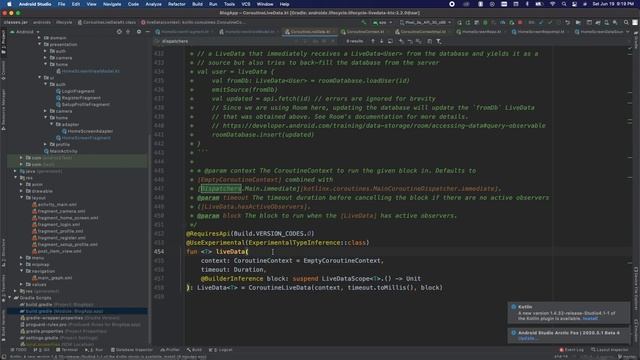The width and height of the screenshot is (640, 360).
Task: Open the Profiler tool window
Action: [170, 350]
